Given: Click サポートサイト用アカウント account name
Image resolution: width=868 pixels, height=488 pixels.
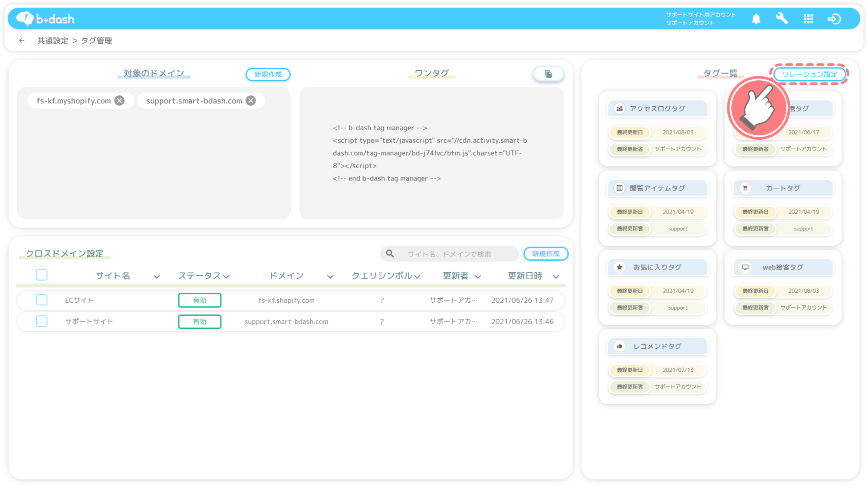Looking at the screenshot, I should coord(701,15).
